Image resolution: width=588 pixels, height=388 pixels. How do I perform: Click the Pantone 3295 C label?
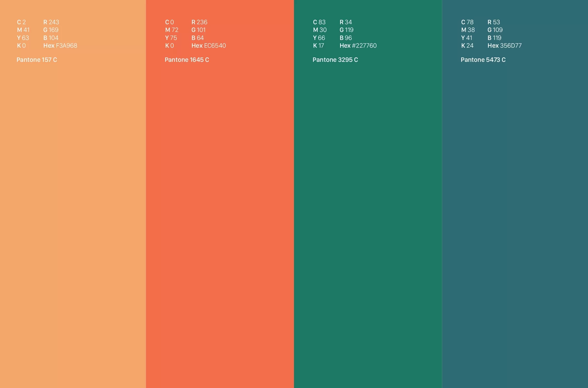click(x=335, y=60)
